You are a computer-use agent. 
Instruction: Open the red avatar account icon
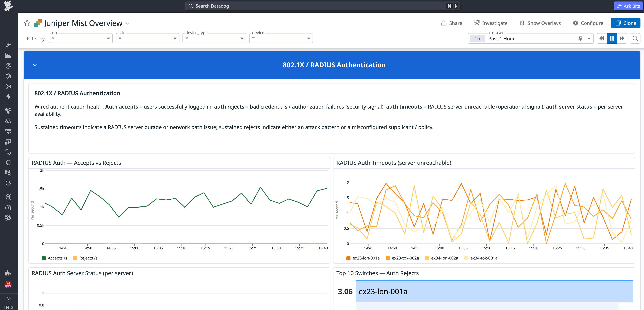(8, 285)
